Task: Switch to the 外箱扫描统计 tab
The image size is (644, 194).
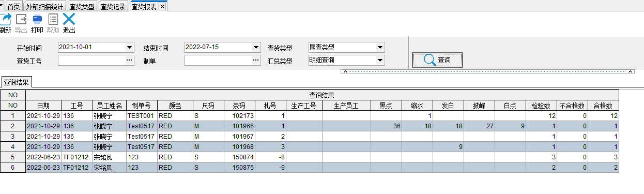Action: [x=44, y=7]
